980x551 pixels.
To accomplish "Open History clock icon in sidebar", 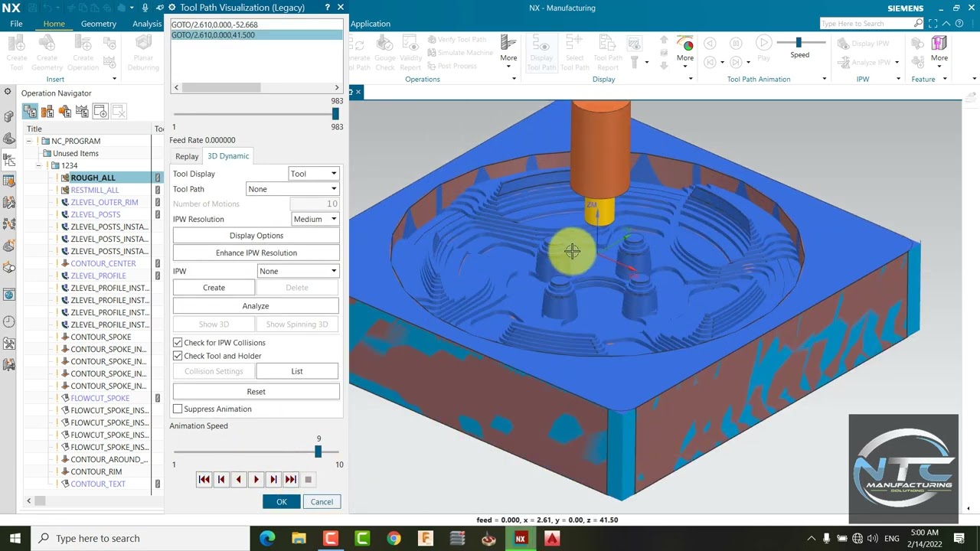I will coord(9,322).
